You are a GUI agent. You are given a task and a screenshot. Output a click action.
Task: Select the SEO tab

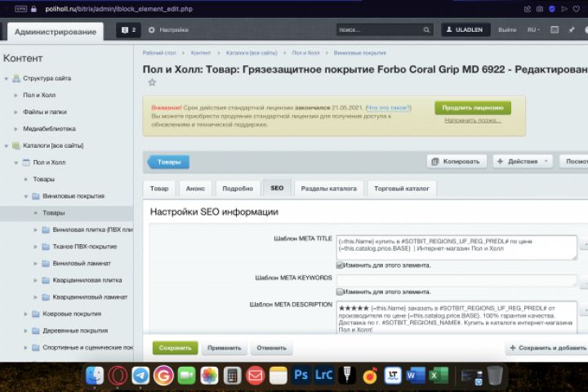click(x=277, y=188)
